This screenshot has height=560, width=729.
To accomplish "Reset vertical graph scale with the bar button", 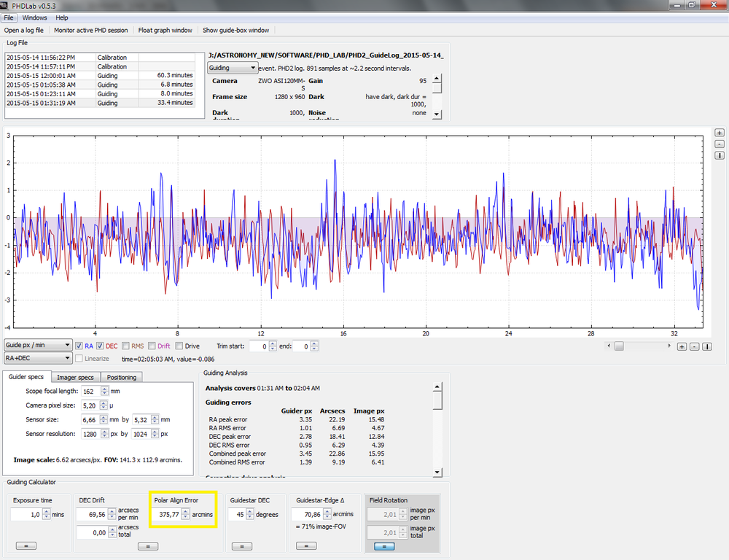I will (x=720, y=155).
